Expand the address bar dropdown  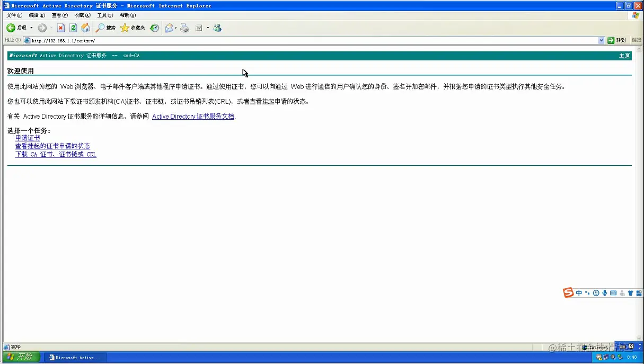click(x=601, y=40)
